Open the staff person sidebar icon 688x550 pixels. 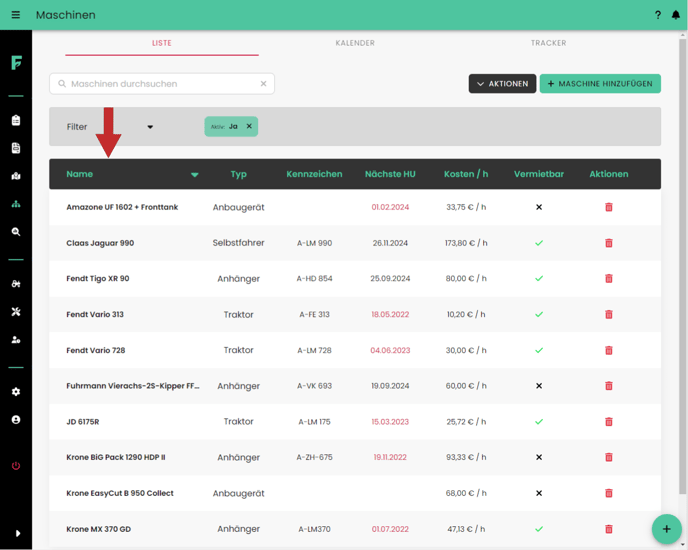tap(16, 340)
